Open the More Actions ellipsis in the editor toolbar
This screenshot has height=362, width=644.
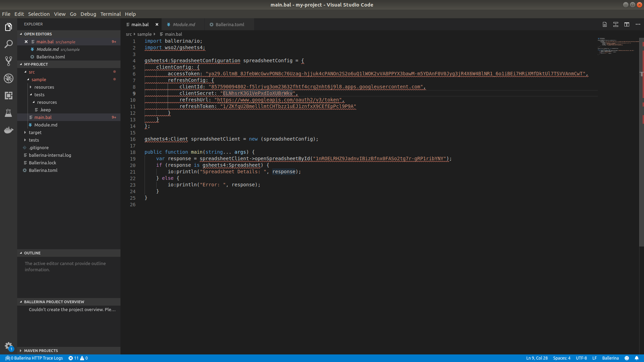pyautogui.click(x=638, y=24)
